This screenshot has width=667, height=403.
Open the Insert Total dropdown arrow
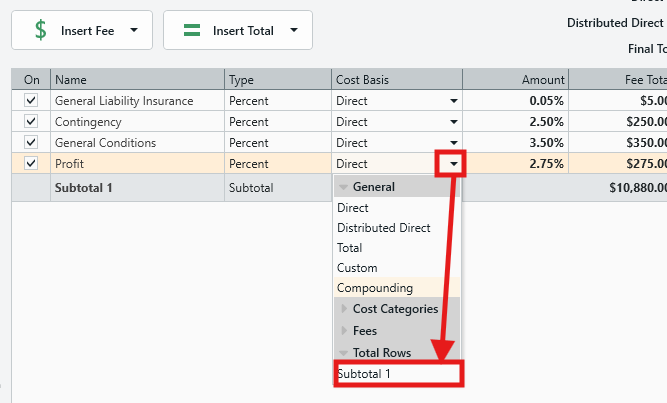[294, 30]
